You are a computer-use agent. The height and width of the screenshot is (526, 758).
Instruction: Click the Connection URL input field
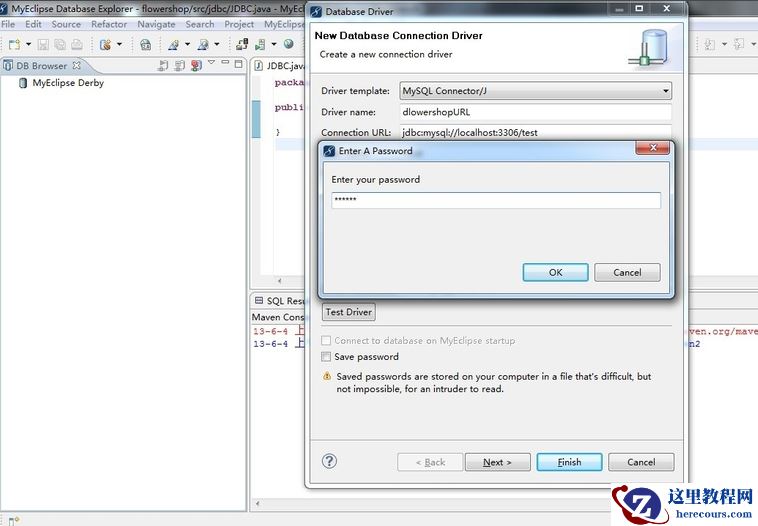(536, 132)
